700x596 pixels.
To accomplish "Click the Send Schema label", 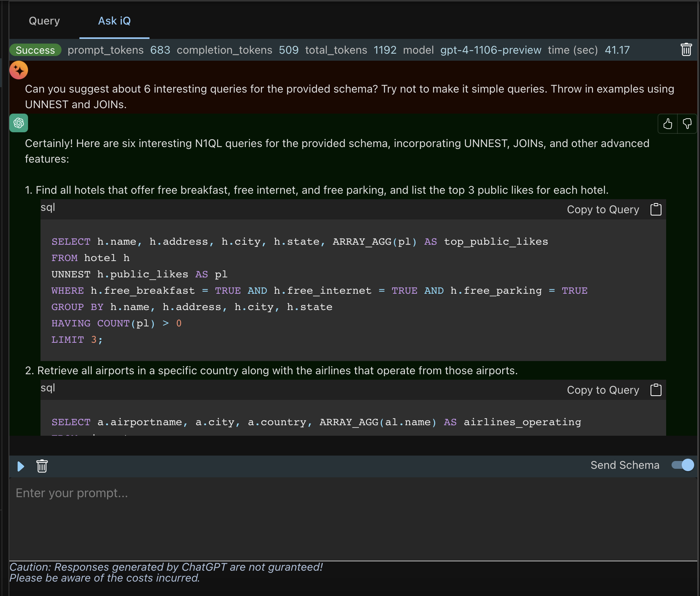I will tap(625, 465).
